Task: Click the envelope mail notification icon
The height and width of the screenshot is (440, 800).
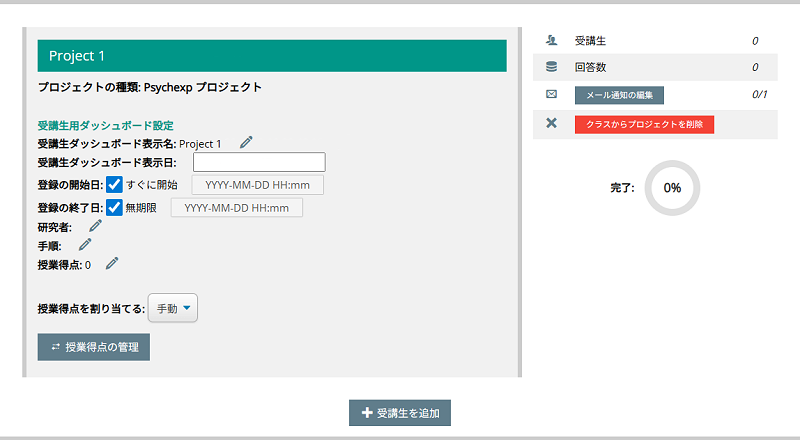Action: [x=551, y=95]
